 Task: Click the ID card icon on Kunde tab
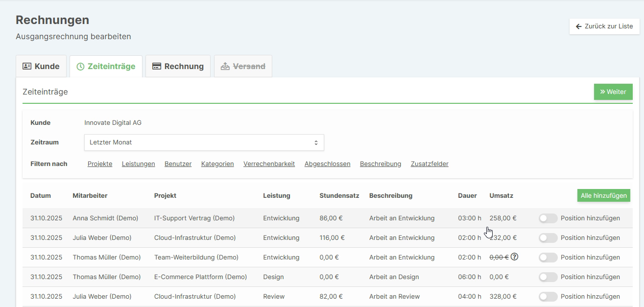(27, 66)
